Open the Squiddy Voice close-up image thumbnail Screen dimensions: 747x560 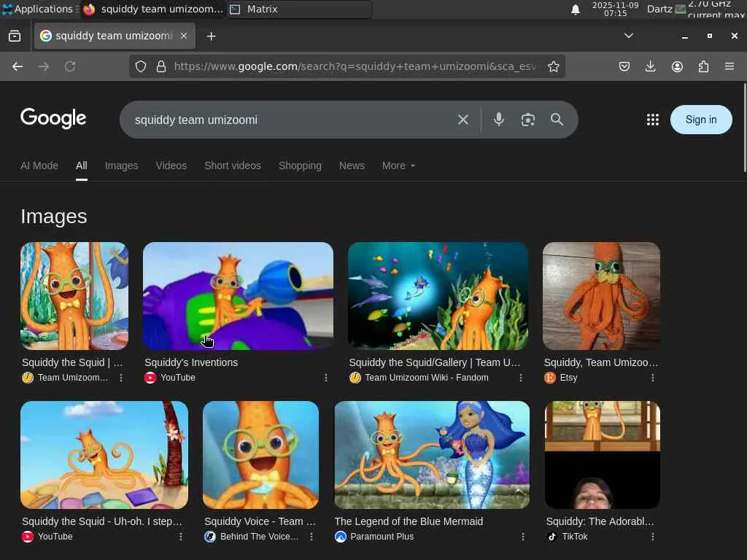(260, 455)
